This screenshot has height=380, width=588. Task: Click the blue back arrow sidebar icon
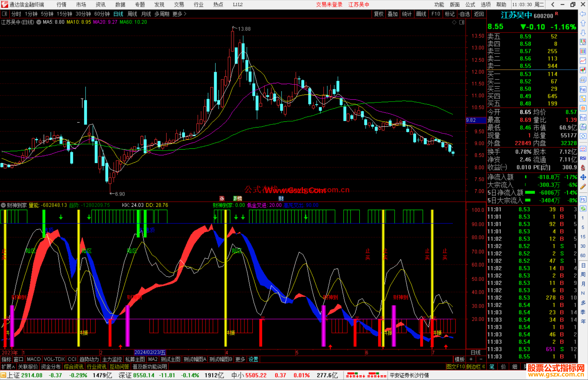583,14
